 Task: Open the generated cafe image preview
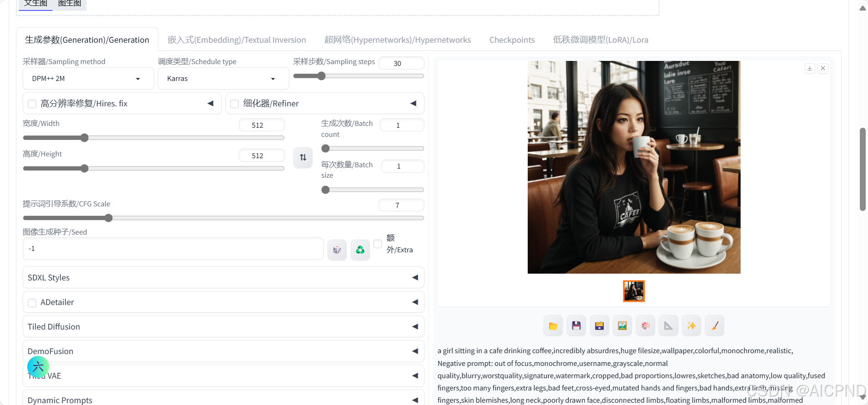pos(634,167)
